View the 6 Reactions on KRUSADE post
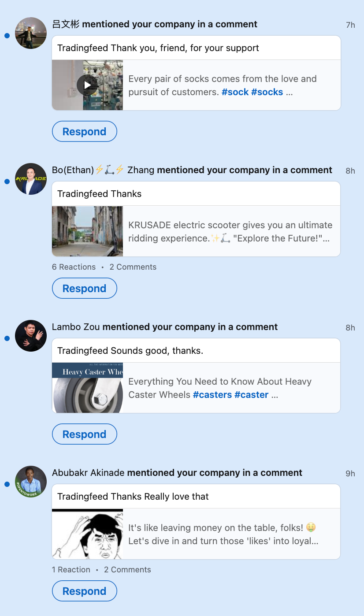The width and height of the screenshot is (364, 616). [74, 267]
